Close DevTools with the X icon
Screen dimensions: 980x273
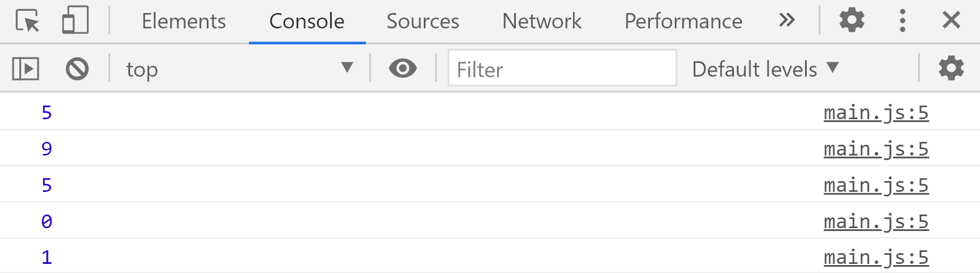951,20
